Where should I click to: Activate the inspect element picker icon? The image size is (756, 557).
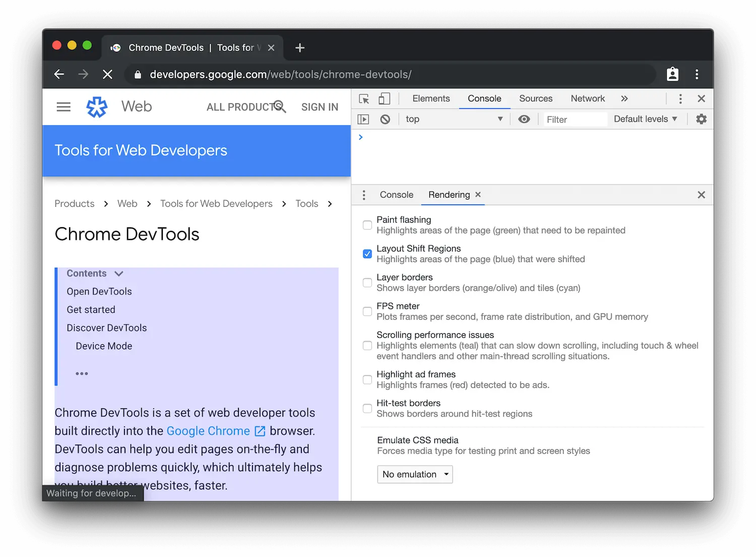click(364, 99)
